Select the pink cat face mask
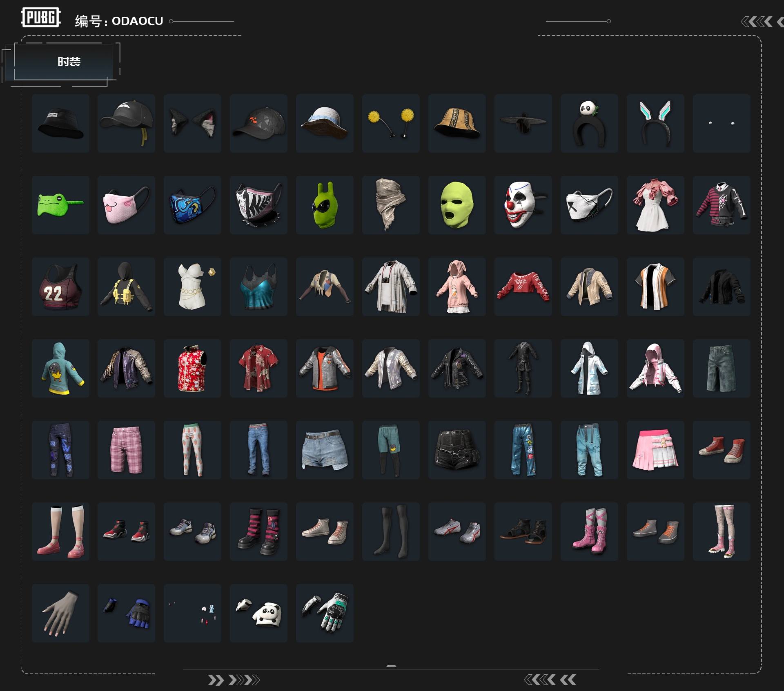Viewport: 784px width, 691px height. tap(126, 205)
